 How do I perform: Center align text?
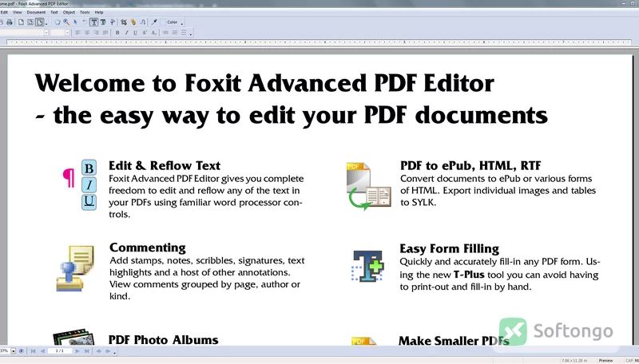click(x=87, y=33)
